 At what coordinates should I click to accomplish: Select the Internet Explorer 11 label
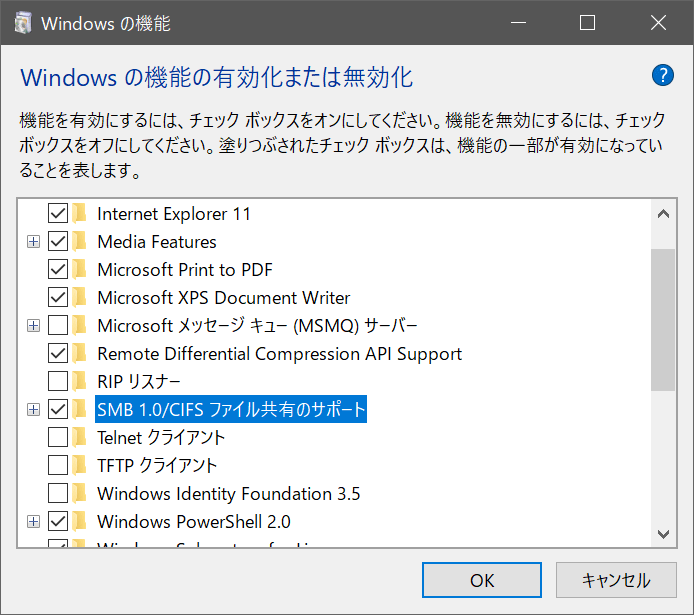[x=174, y=214]
